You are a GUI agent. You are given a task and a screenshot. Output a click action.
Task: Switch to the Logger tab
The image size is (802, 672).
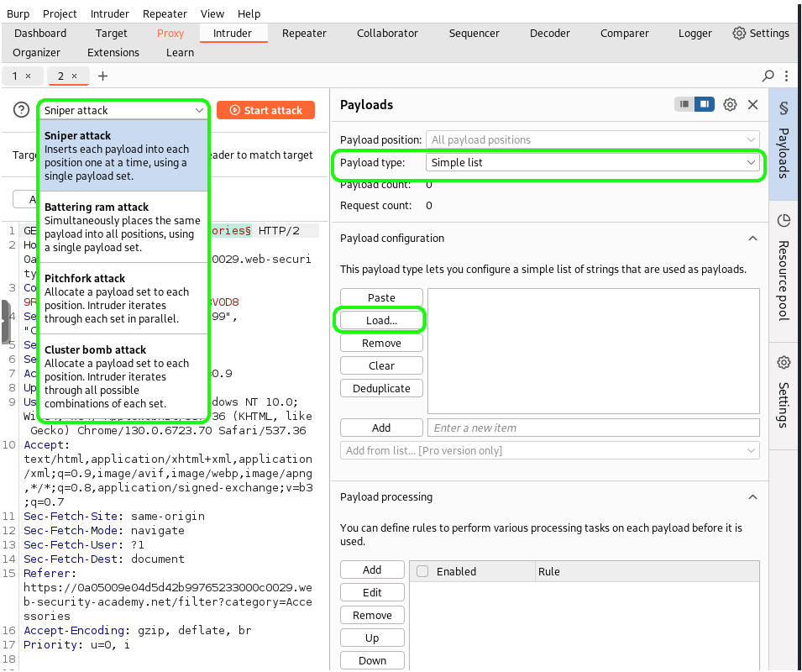pos(695,34)
